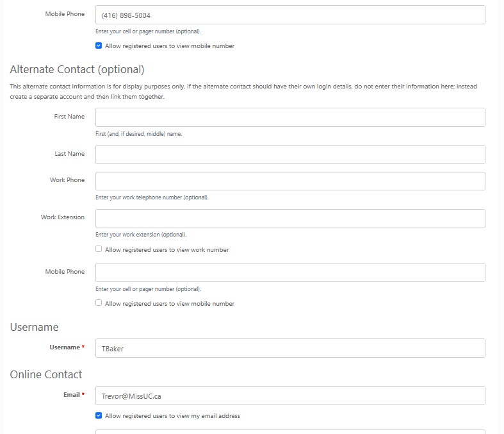Click the 'Work Extension' field label
Screen dimensions: 504x434
(x=63, y=217)
